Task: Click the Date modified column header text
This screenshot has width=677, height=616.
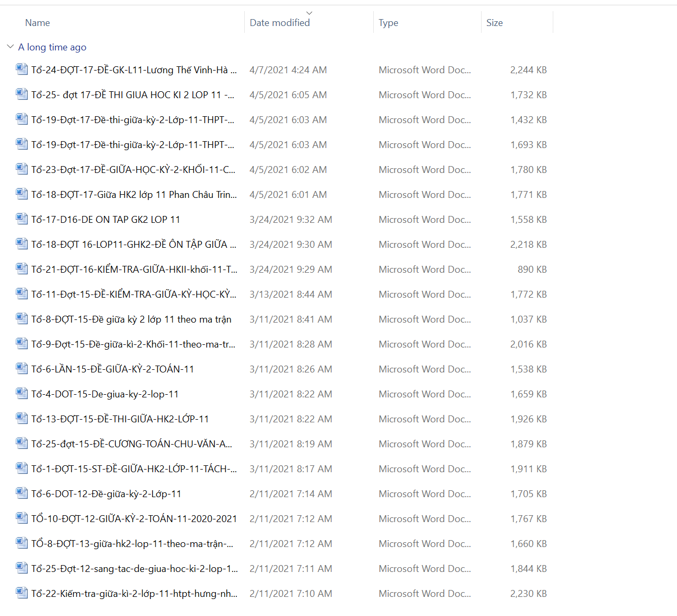Action: 279,23
